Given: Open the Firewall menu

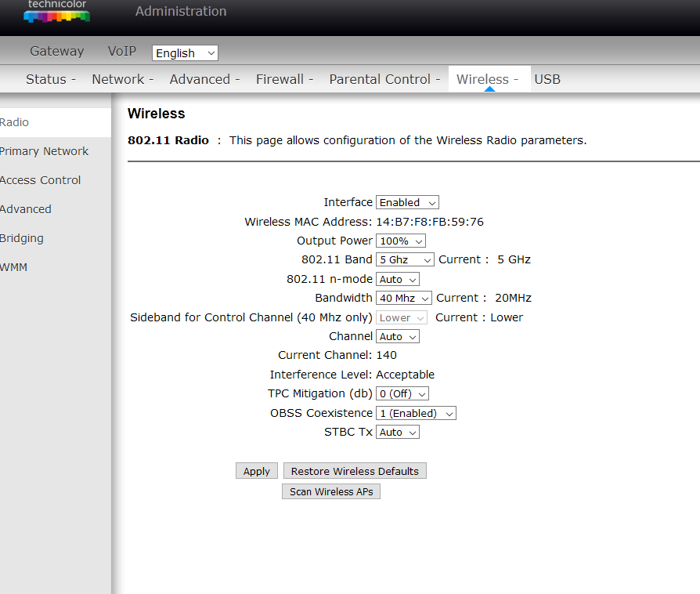Looking at the screenshot, I should click(284, 79).
